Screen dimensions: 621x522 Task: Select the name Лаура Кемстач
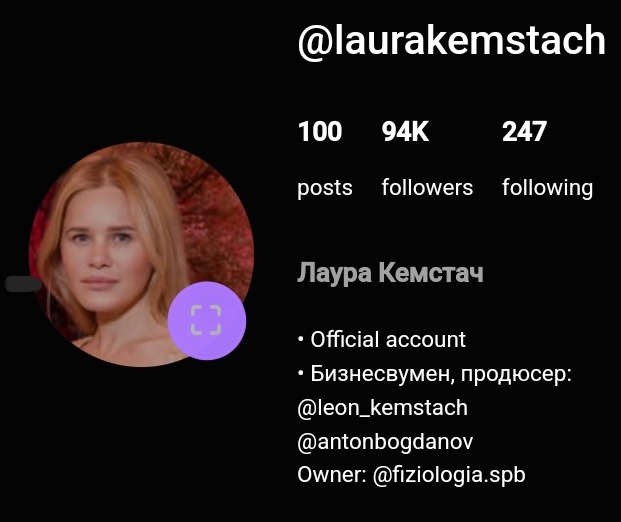click(x=390, y=273)
